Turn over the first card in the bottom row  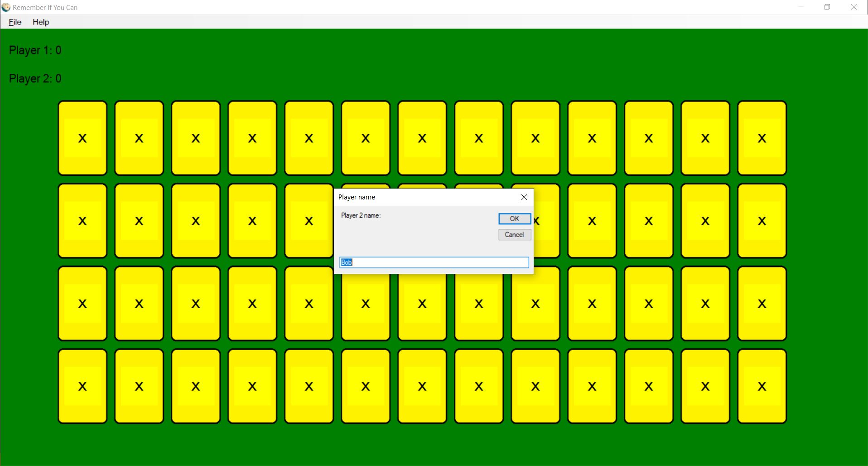click(82, 386)
